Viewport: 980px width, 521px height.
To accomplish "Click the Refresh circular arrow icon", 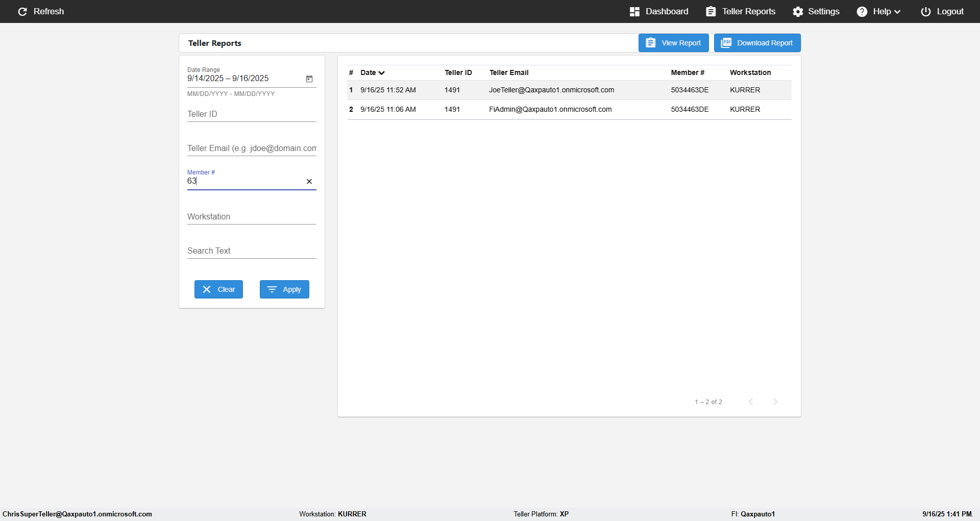I will [x=22, y=11].
